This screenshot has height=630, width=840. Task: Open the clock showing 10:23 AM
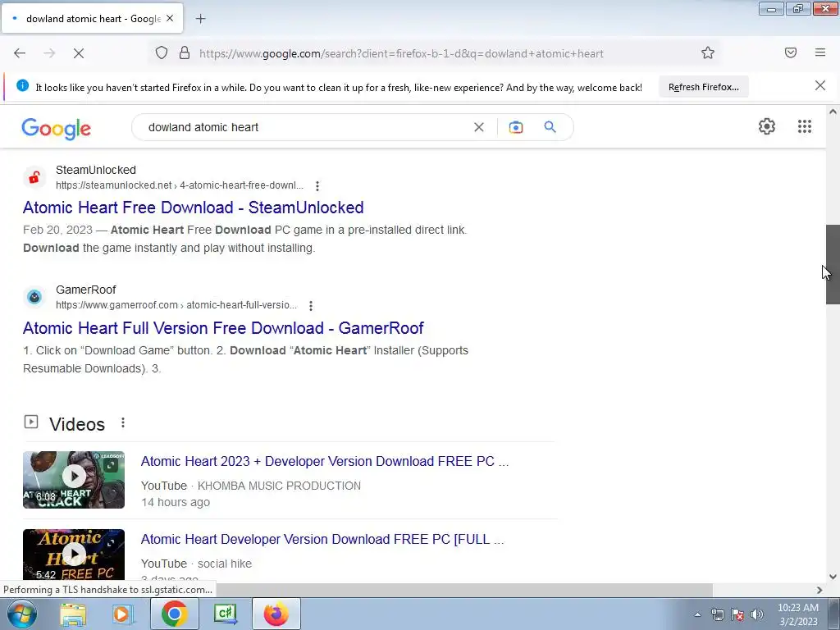pyautogui.click(x=798, y=614)
